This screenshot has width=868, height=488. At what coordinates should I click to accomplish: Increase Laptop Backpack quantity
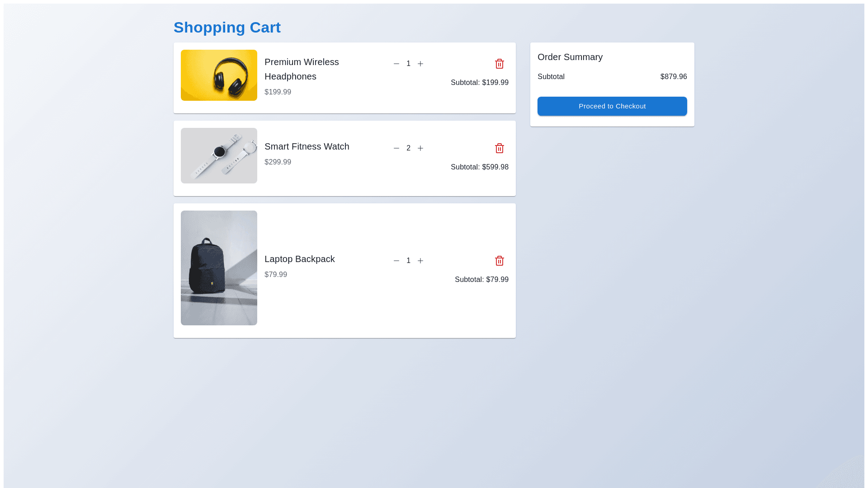420,261
